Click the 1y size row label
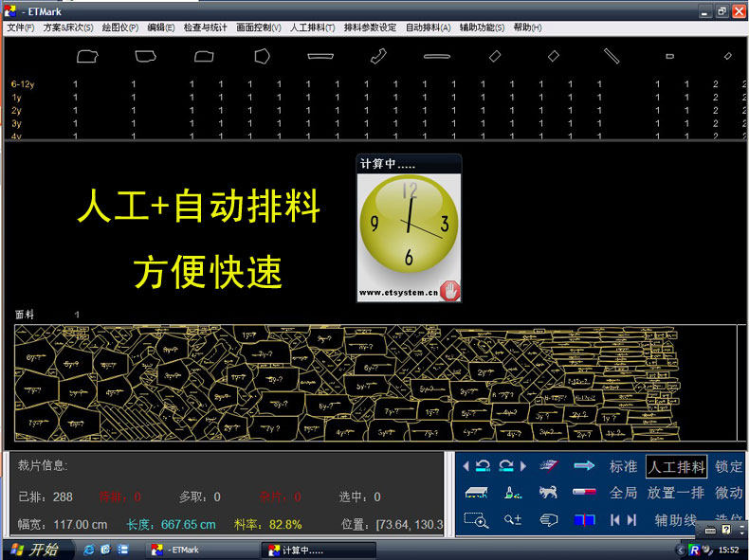749x560 pixels. pyautogui.click(x=16, y=98)
